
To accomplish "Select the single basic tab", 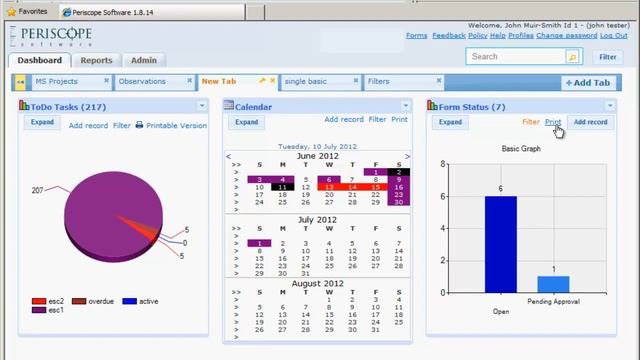I will click(x=306, y=81).
